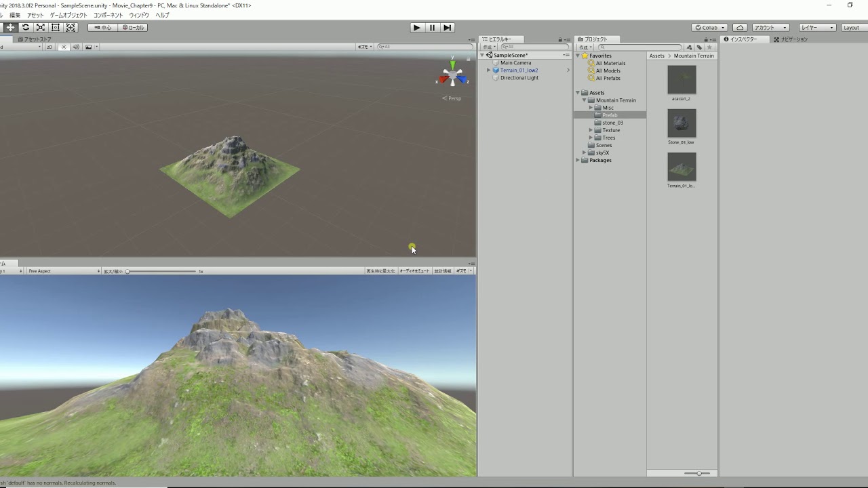
Task: Open the Free Aspect dropdown
Action: [63, 271]
